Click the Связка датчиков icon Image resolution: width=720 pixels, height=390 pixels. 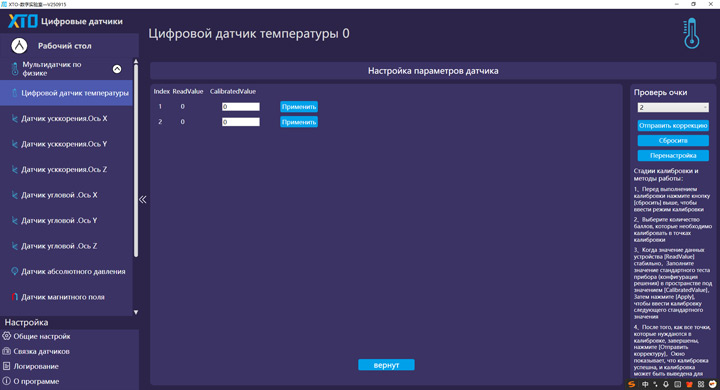[x=6, y=351]
